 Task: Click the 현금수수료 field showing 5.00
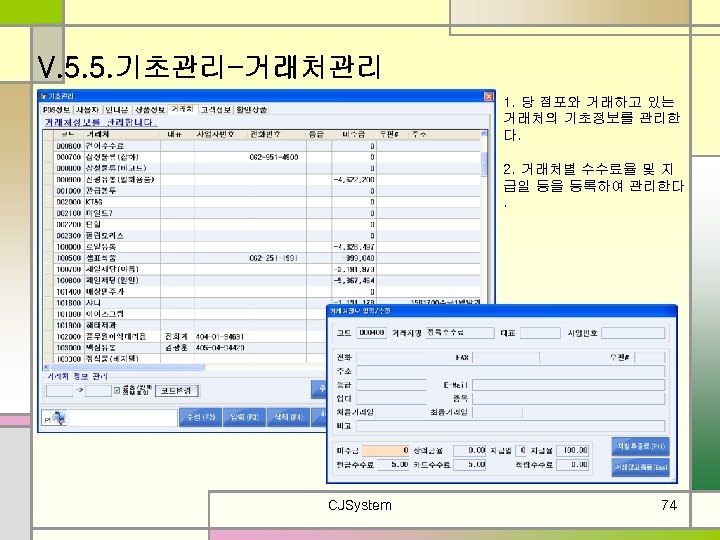tap(393, 465)
